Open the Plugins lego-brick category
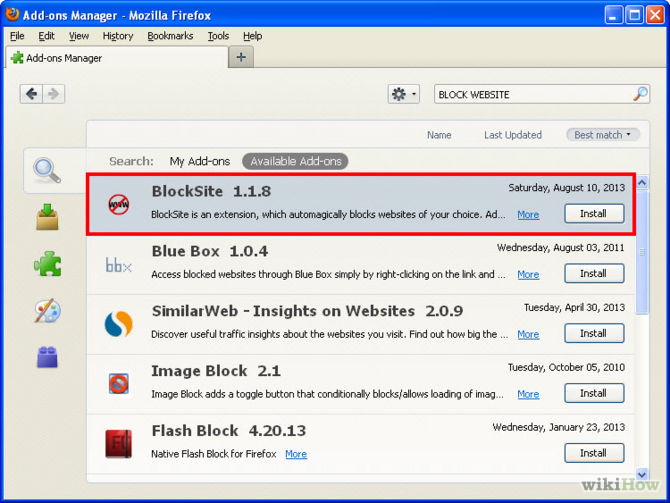 click(47, 357)
